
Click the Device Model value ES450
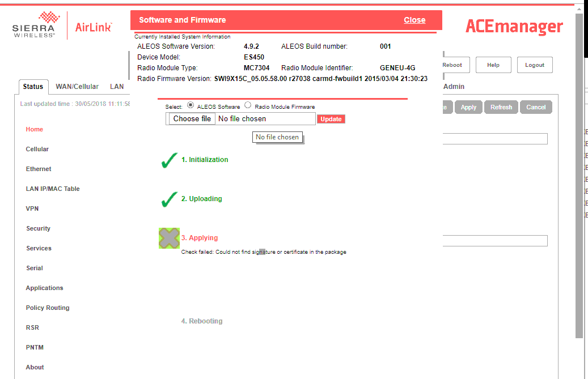[x=254, y=57]
